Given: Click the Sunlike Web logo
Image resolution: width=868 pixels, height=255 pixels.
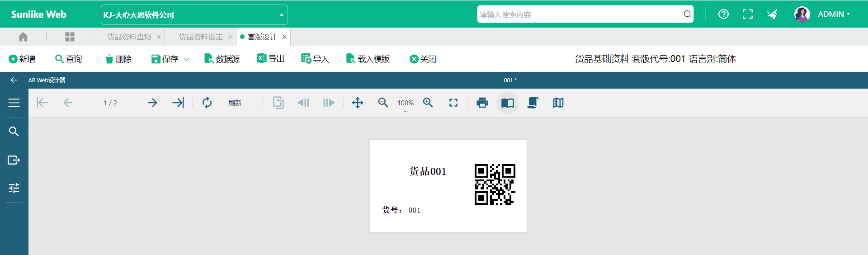Looking at the screenshot, I should (x=39, y=14).
